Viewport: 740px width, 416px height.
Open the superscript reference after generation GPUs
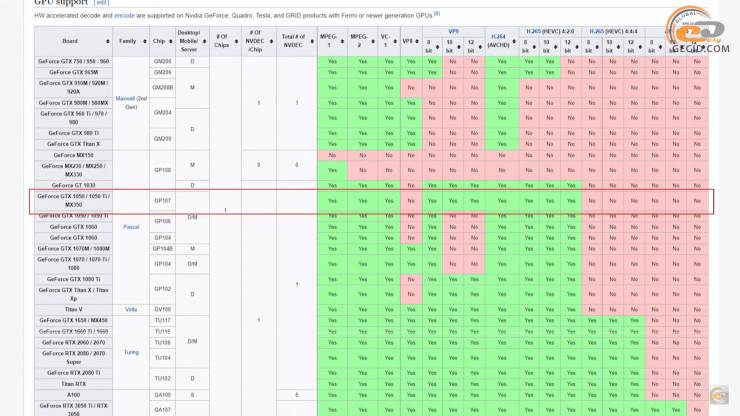tap(437, 14)
